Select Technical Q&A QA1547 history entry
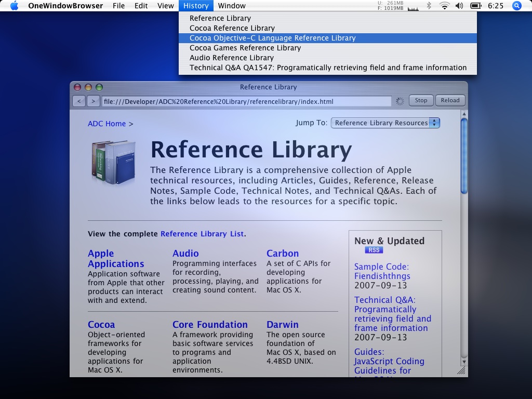Image resolution: width=532 pixels, height=399 pixels. [328, 68]
